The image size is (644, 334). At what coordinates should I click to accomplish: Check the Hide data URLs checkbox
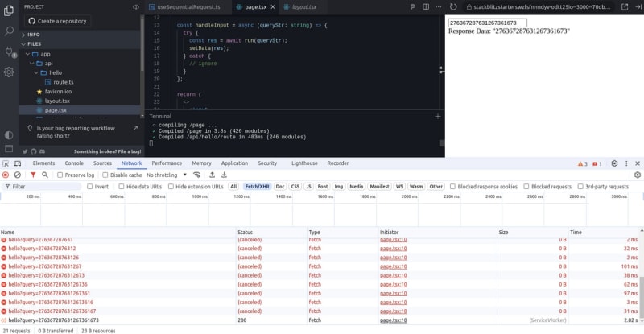tap(122, 187)
